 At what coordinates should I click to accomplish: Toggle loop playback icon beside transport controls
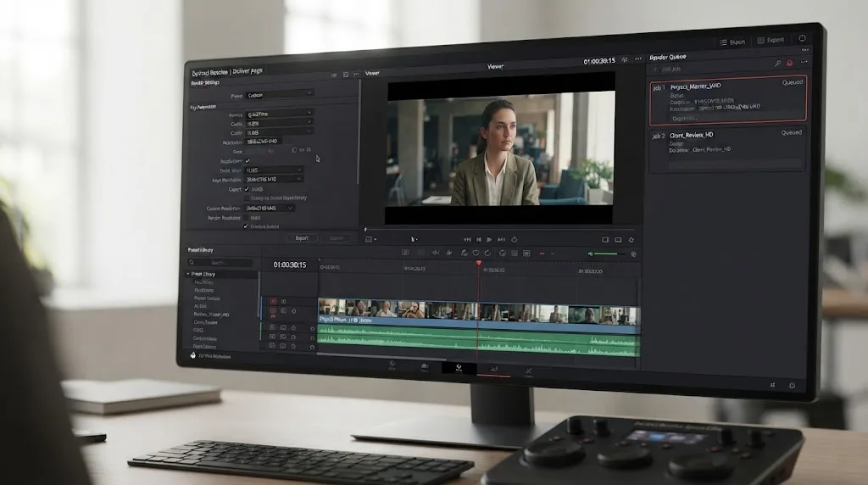(x=515, y=240)
